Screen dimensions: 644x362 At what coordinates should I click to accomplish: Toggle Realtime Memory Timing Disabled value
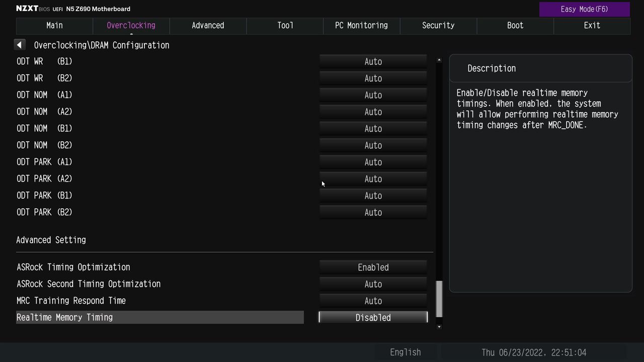click(x=373, y=317)
